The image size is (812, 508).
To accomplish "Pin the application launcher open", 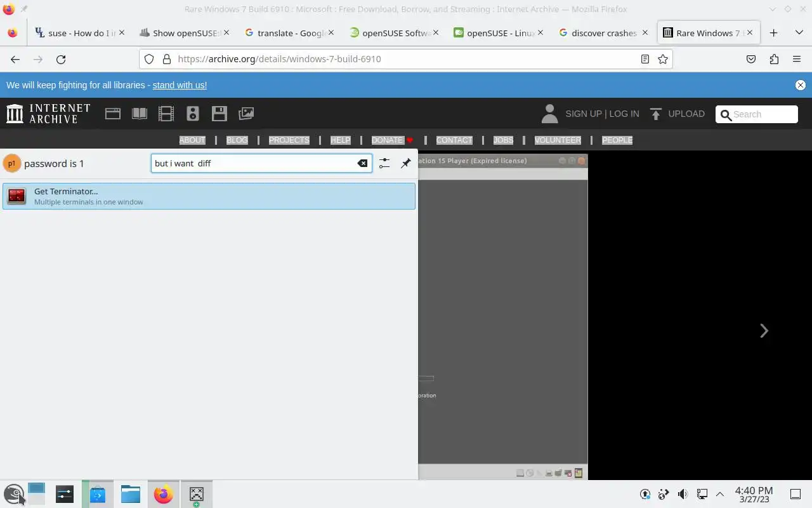I will tap(406, 163).
